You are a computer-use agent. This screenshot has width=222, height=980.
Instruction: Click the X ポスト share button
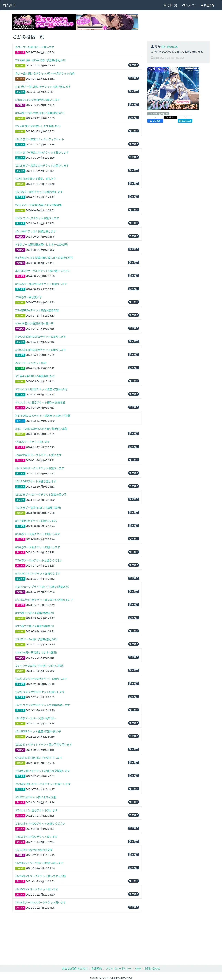pyautogui.click(x=170, y=118)
